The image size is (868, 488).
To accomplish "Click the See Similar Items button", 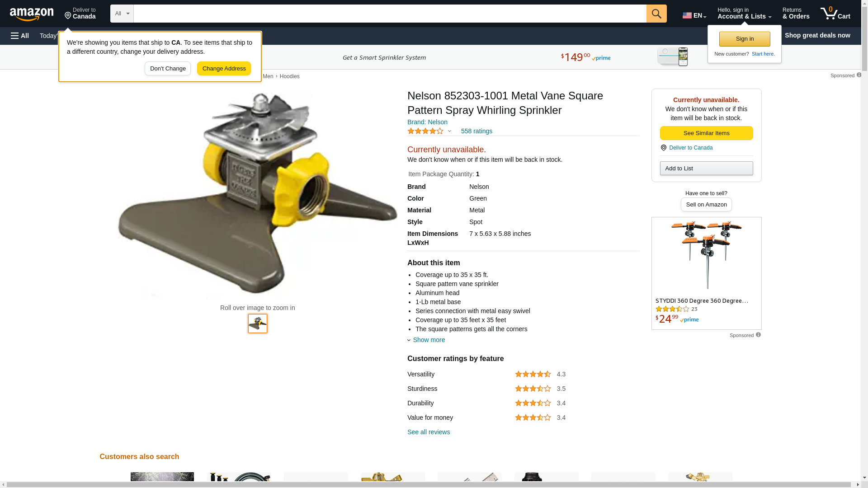I will 706,133.
